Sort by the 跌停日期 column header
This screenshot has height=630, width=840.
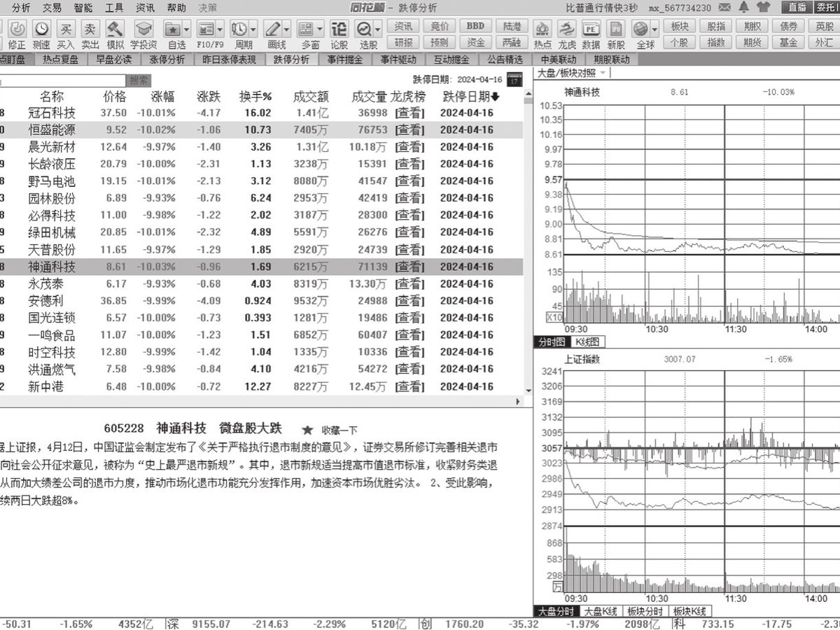(470, 97)
